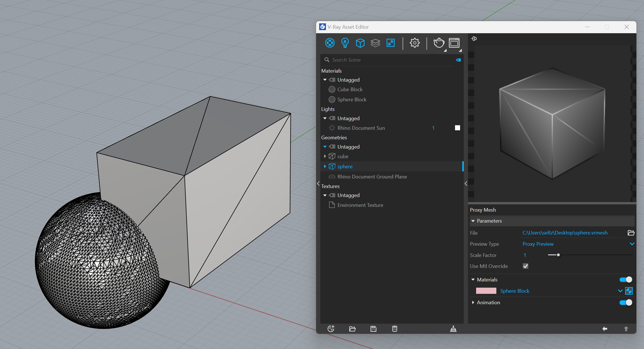Collapse left panel with left-edge chevron

pos(318,184)
